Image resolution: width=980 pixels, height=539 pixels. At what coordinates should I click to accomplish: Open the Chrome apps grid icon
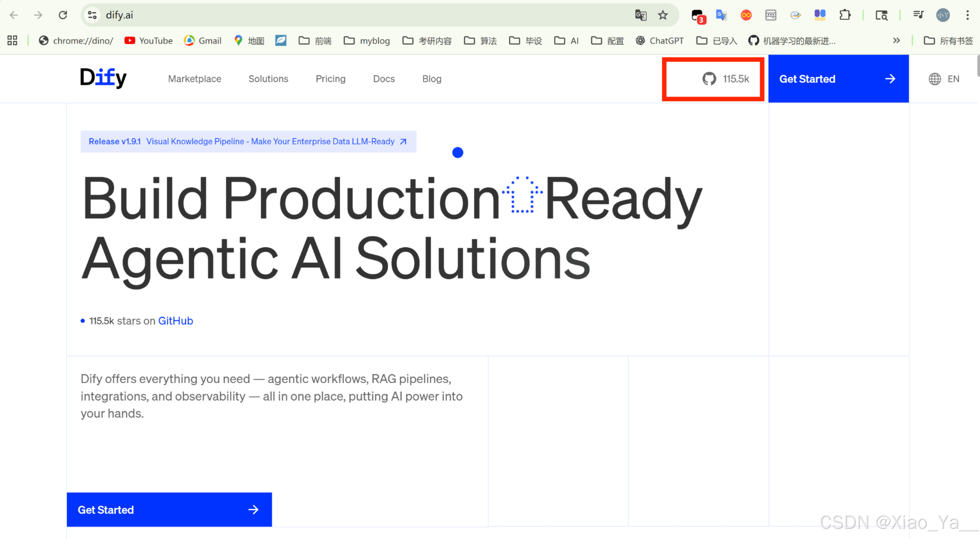click(x=12, y=40)
